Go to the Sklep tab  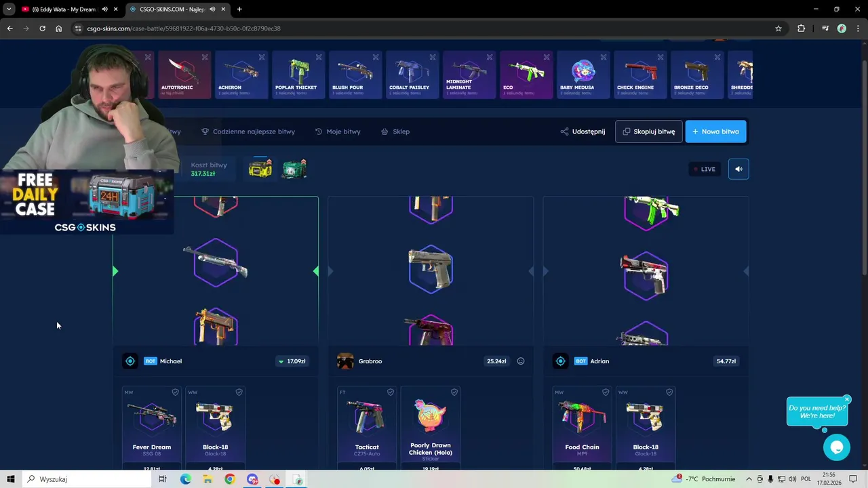click(x=395, y=131)
